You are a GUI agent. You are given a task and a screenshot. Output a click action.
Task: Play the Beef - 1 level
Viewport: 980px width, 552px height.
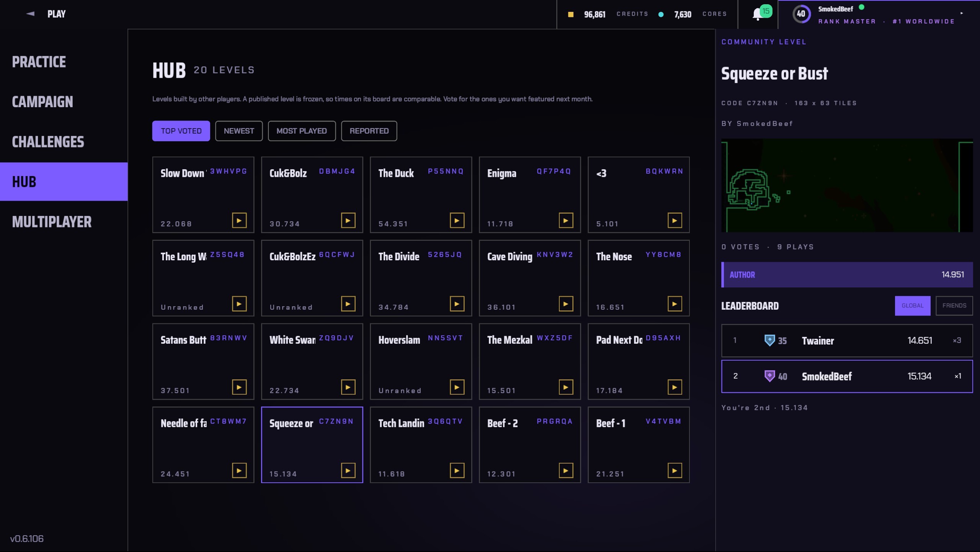point(675,471)
